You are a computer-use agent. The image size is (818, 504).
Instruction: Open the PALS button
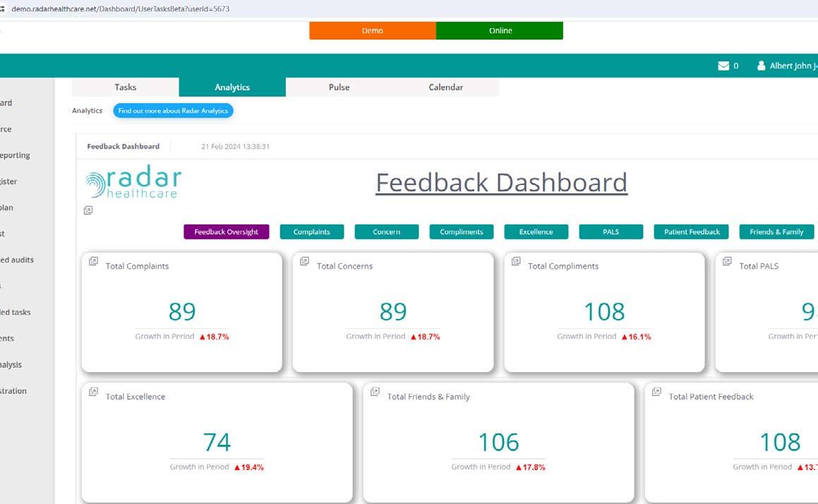[611, 232]
